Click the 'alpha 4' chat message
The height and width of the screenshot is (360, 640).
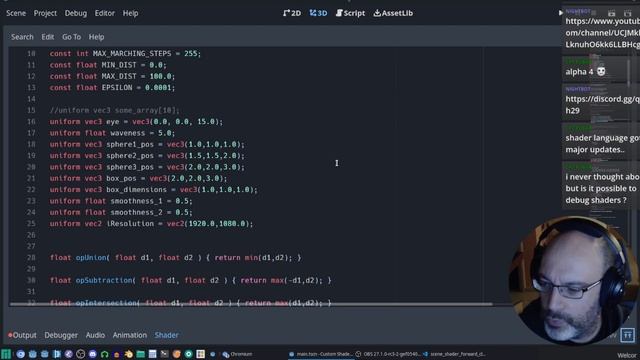(x=585, y=71)
